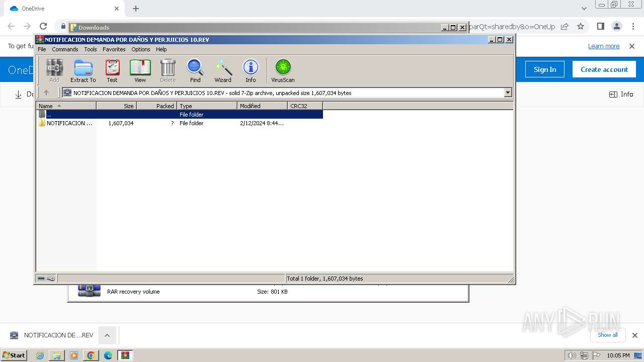The image size is (644, 362).
Task: Click the 1,607,034 size cell
Action: [121, 123]
